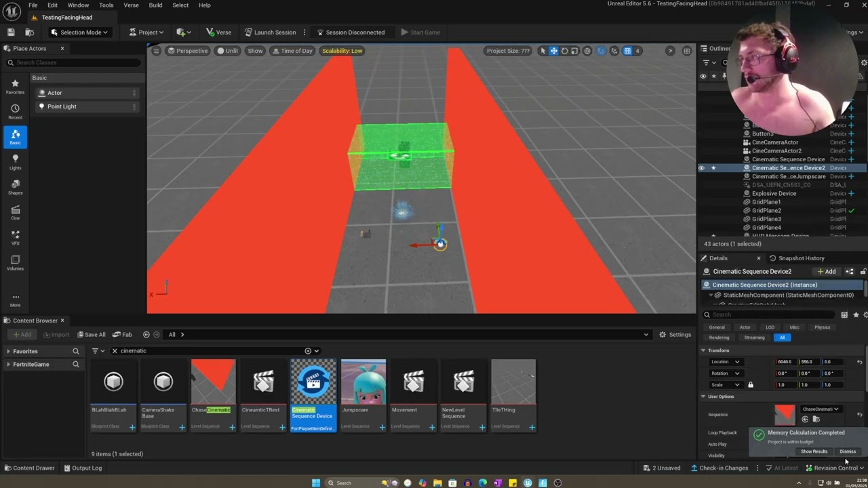Open the Project dropdown in toolbar
The width and height of the screenshot is (868, 488).
point(146,32)
